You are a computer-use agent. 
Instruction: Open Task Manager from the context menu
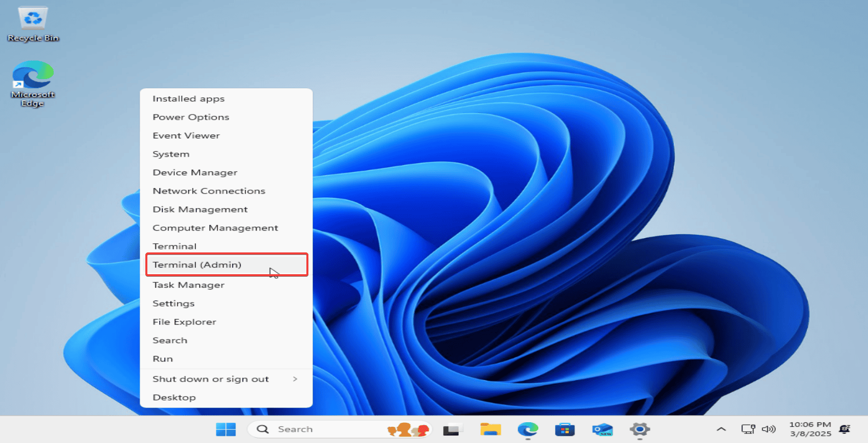(188, 285)
